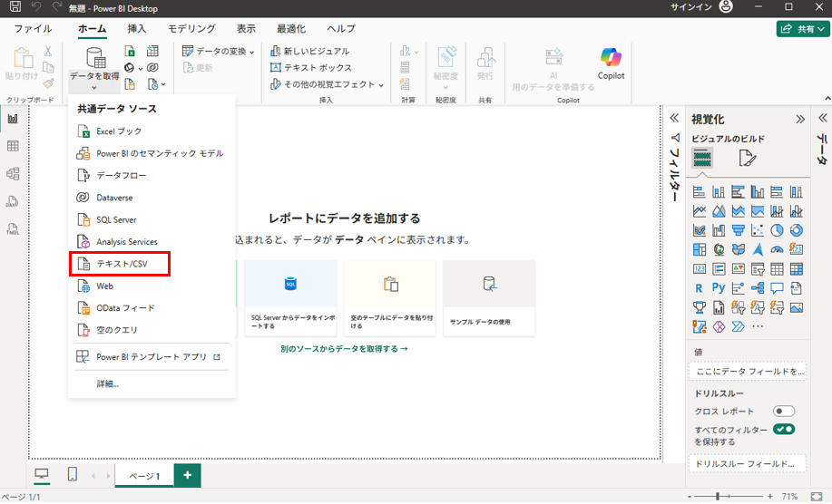This screenshot has width=832, height=504.
Task: Select the funnel chart visual
Action: pyautogui.click(x=738, y=230)
